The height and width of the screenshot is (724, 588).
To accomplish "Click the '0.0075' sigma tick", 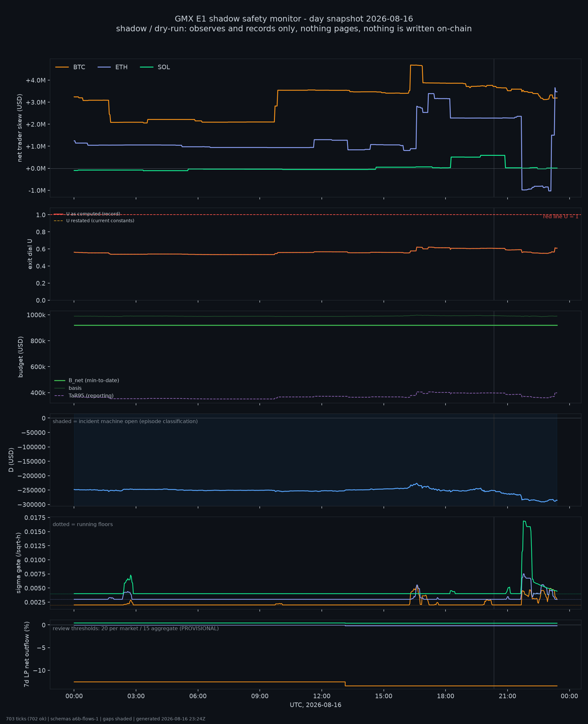I will pyautogui.click(x=35, y=574).
